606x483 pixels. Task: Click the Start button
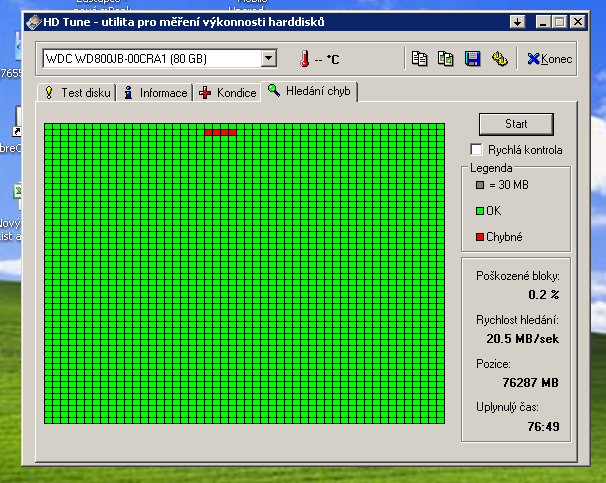coord(516,124)
